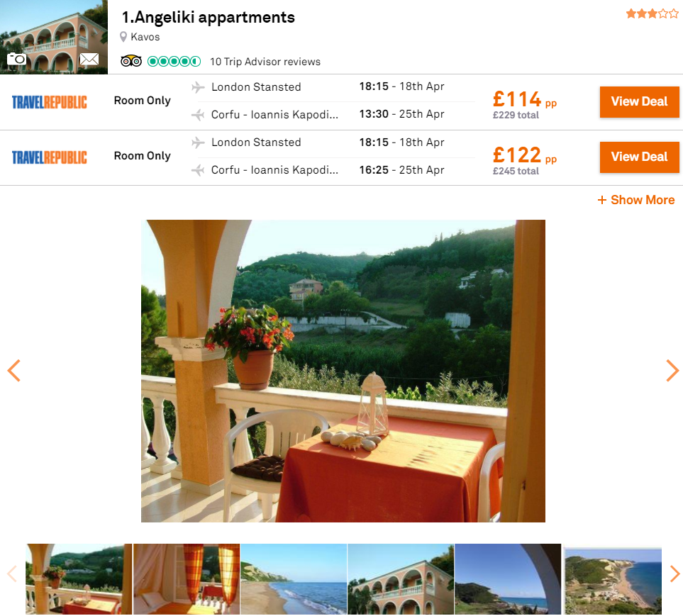Select the sea view through arch thumbnail
This screenshot has height=616, width=683.
click(x=508, y=579)
